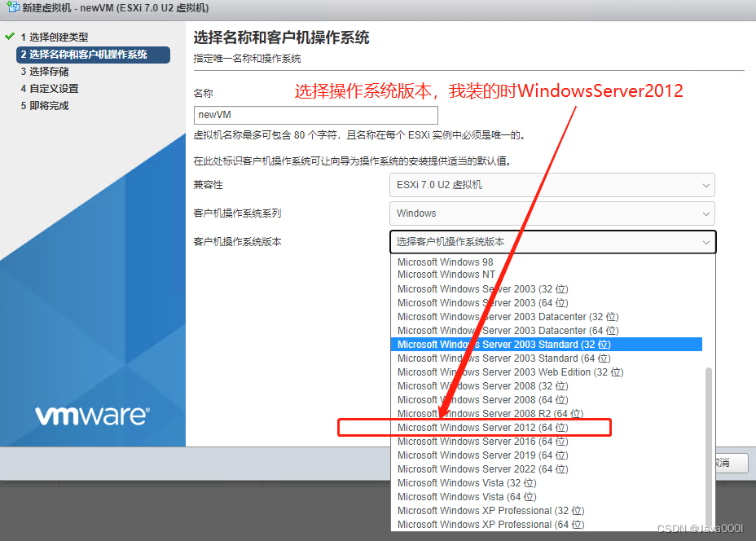756x541 pixels.
Task: Click the OS version list scrollbar
Action: (x=708, y=448)
